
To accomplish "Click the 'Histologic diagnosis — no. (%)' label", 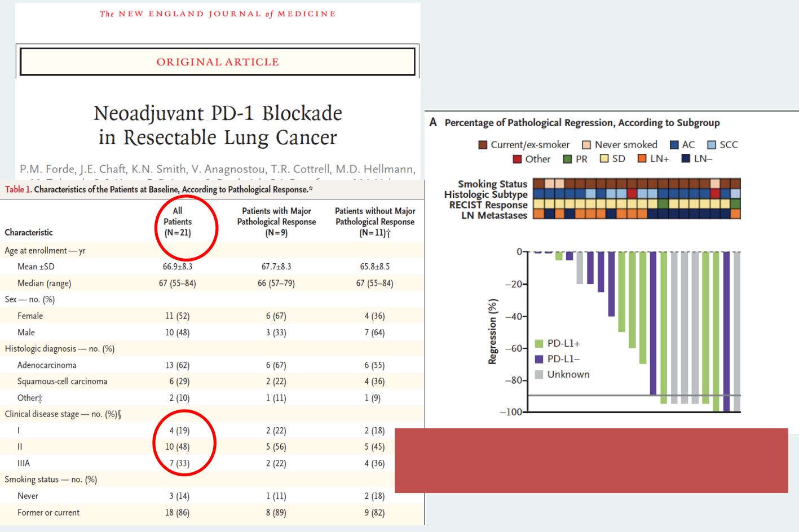I will [60, 349].
